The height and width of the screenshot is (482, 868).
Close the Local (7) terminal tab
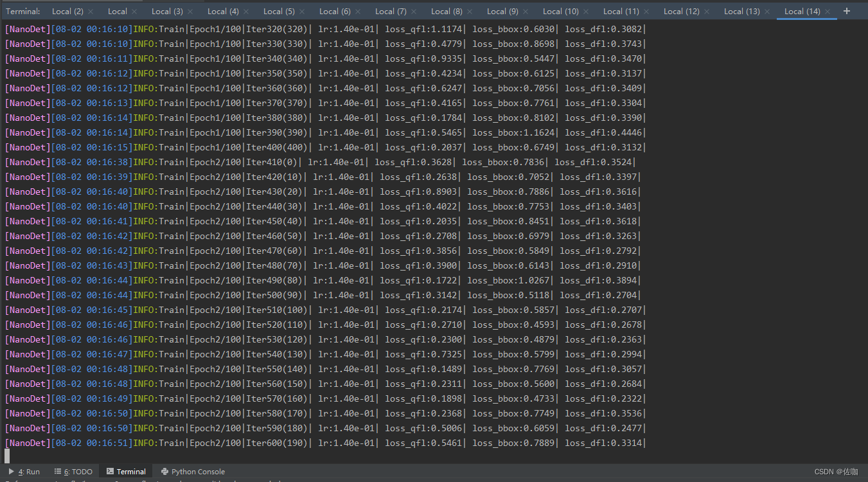pyautogui.click(x=414, y=12)
